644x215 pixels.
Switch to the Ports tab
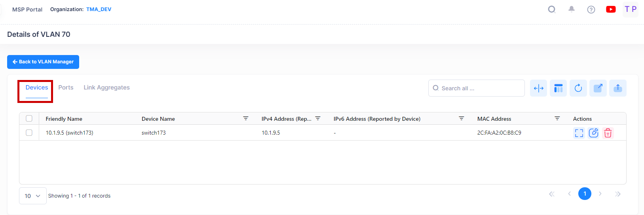66,88
